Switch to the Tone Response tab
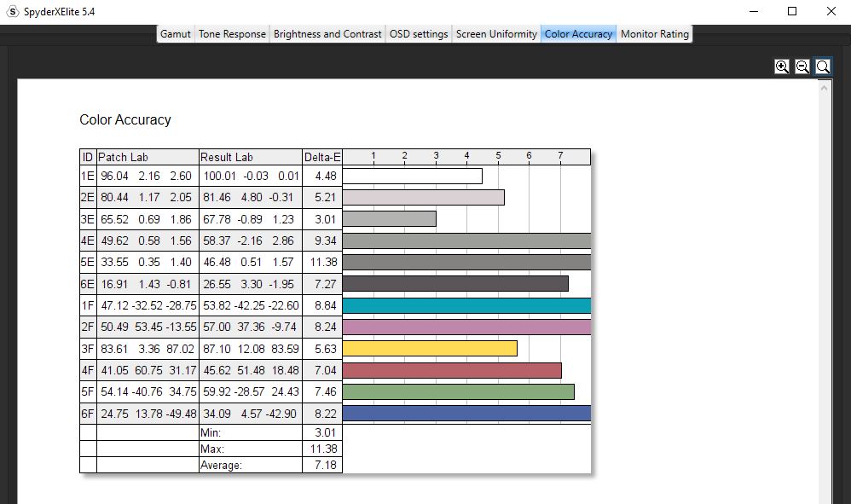The width and height of the screenshot is (851, 504). click(232, 34)
